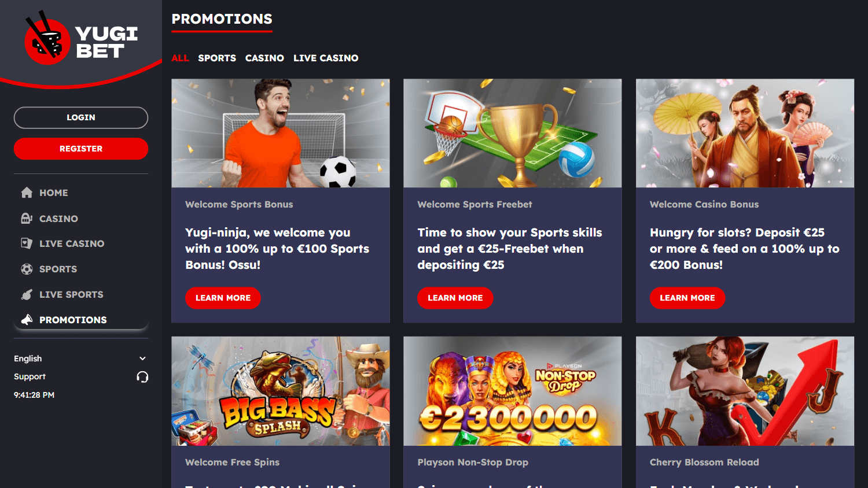
Task: Open the Welcome Sports Freebet trophy image
Action: click(x=513, y=133)
